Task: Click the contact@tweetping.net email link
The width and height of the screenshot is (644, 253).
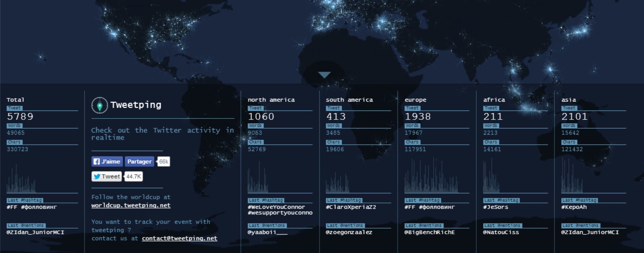Action: (x=180, y=238)
